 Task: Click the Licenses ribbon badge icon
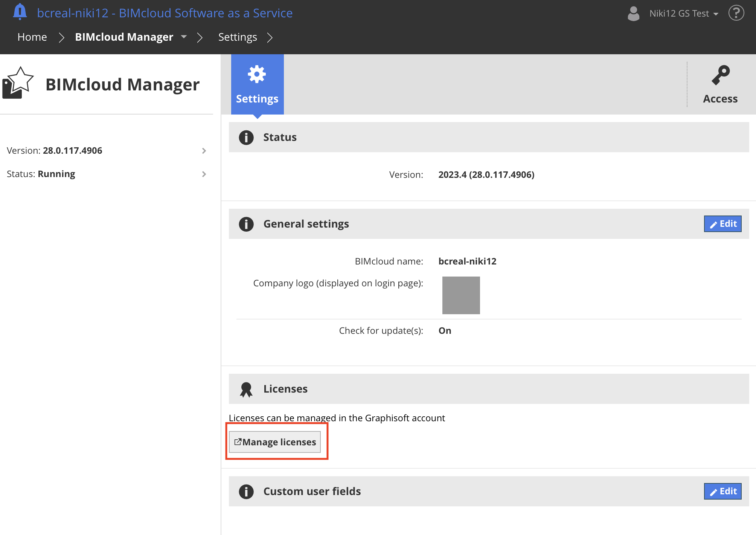246,390
